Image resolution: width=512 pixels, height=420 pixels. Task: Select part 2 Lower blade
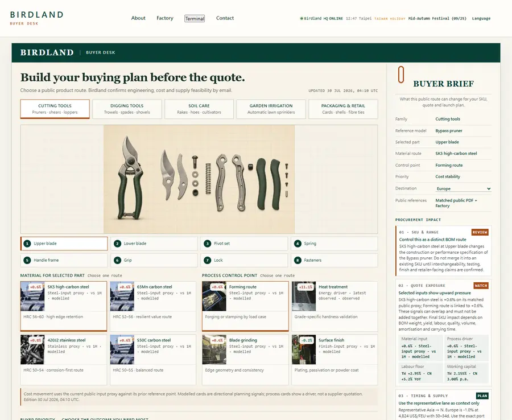click(x=154, y=244)
